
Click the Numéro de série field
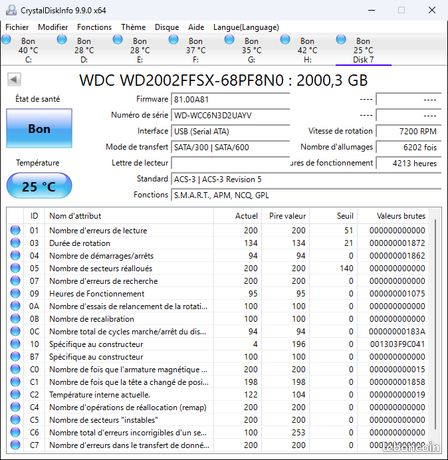tap(230, 115)
